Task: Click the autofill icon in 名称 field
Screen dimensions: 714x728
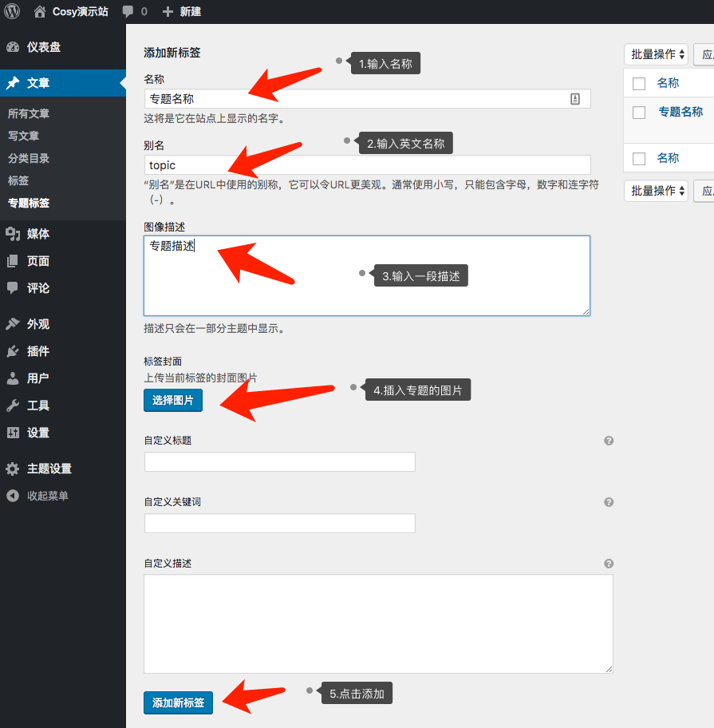Action: pyautogui.click(x=575, y=98)
